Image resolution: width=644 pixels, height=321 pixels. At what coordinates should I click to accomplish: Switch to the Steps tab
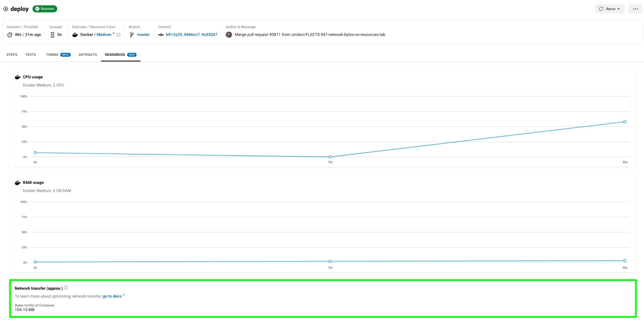click(12, 55)
